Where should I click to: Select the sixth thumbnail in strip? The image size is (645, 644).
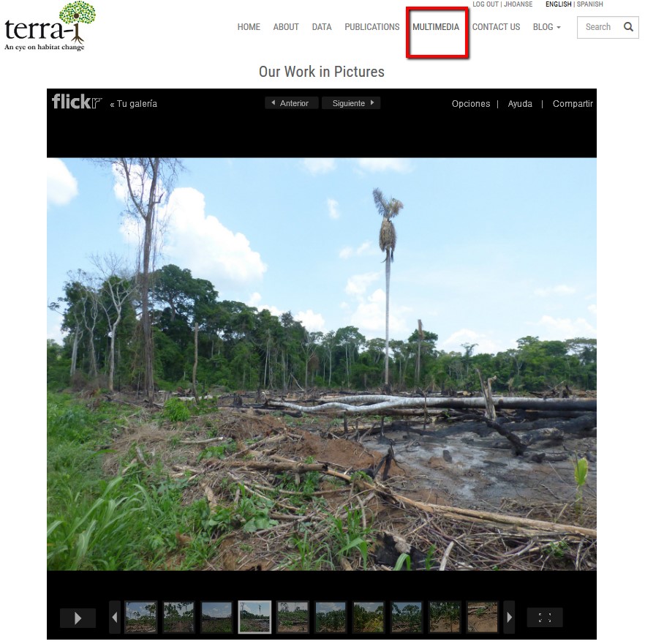pos(331,617)
